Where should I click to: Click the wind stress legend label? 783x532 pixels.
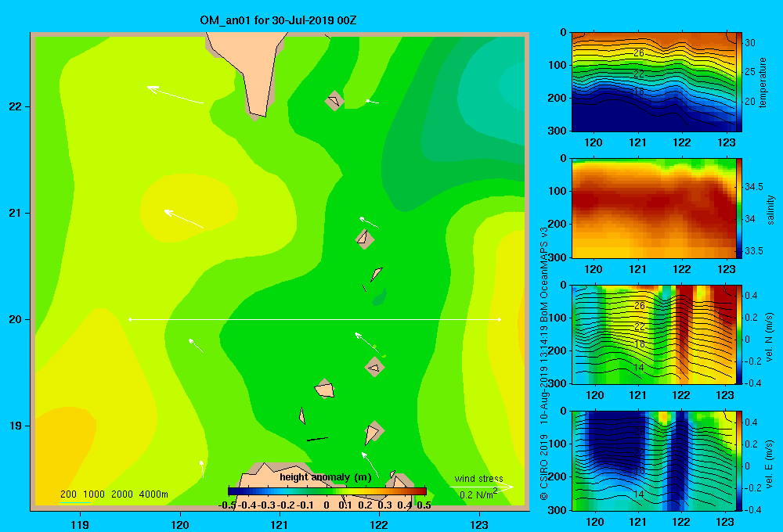point(479,478)
